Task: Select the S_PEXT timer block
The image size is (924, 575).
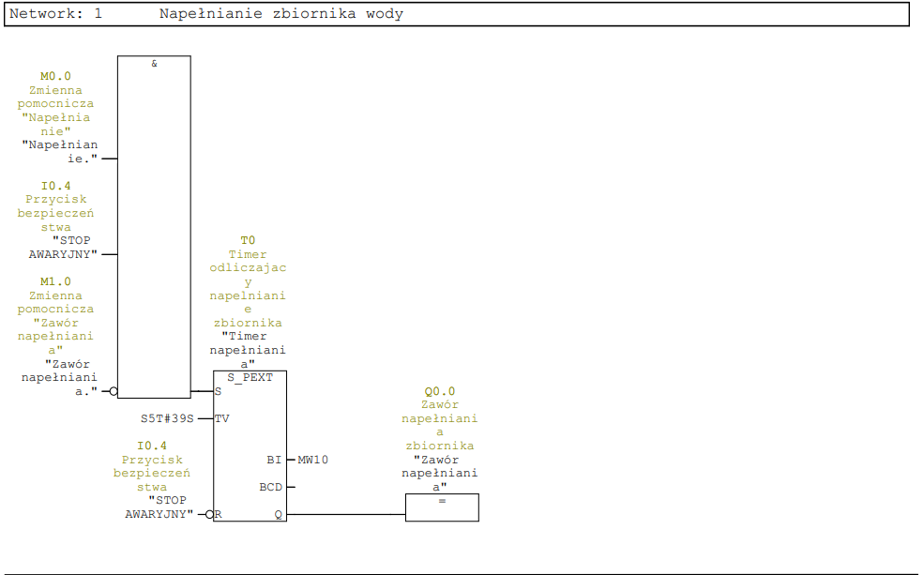Action: 250,446
